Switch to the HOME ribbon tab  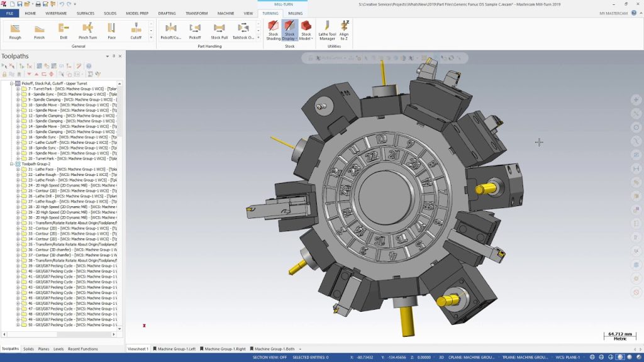click(30, 13)
